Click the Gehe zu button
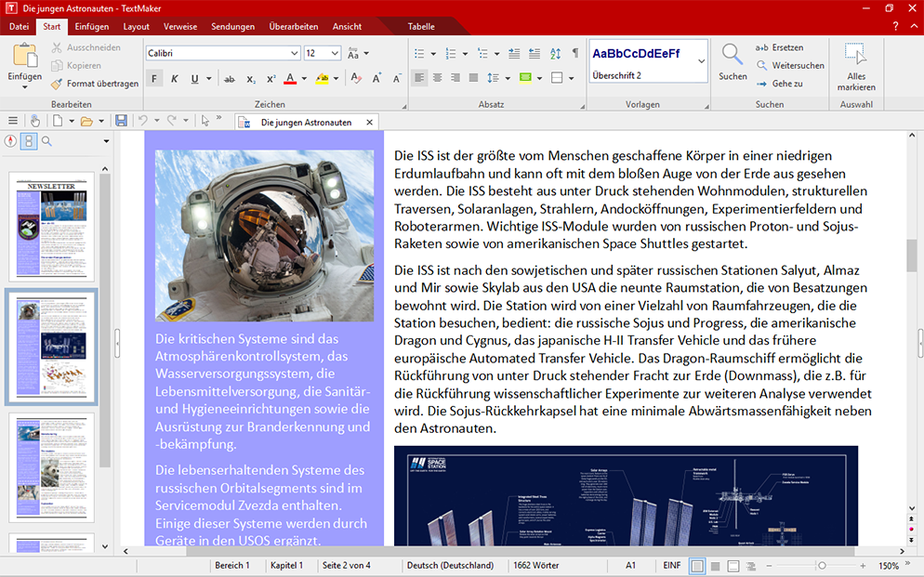The image size is (924, 577). (x=779, y=84)
